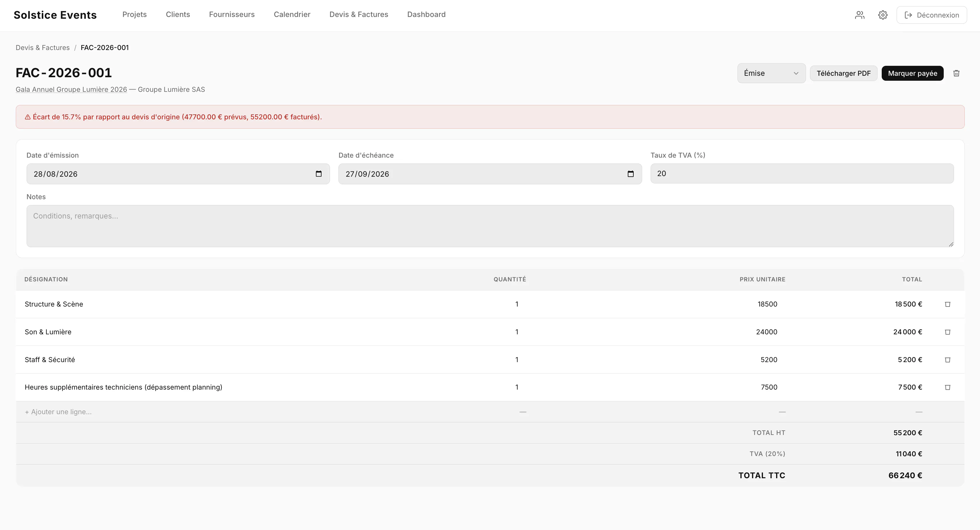Open Gala Annuel Groupe Lumière 2026 project link
The height and width of the screenshot is (530, 980).
click(x=71, y=90)
